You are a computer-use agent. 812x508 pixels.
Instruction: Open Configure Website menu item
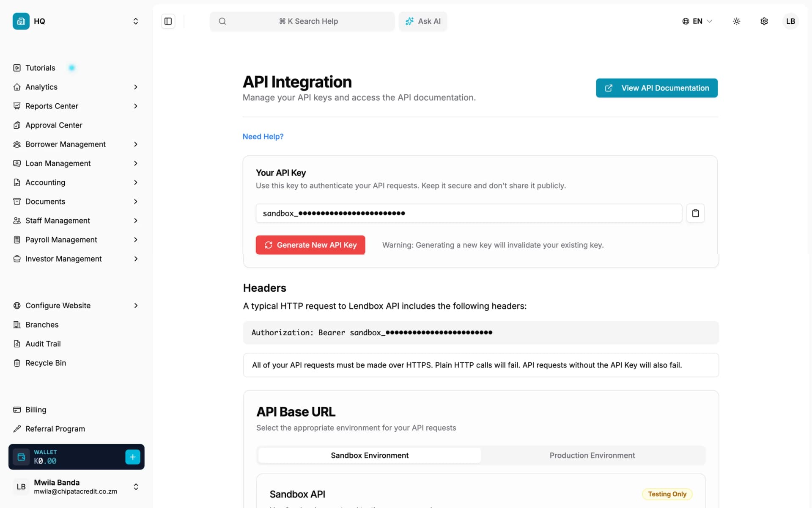pos(76,306)
